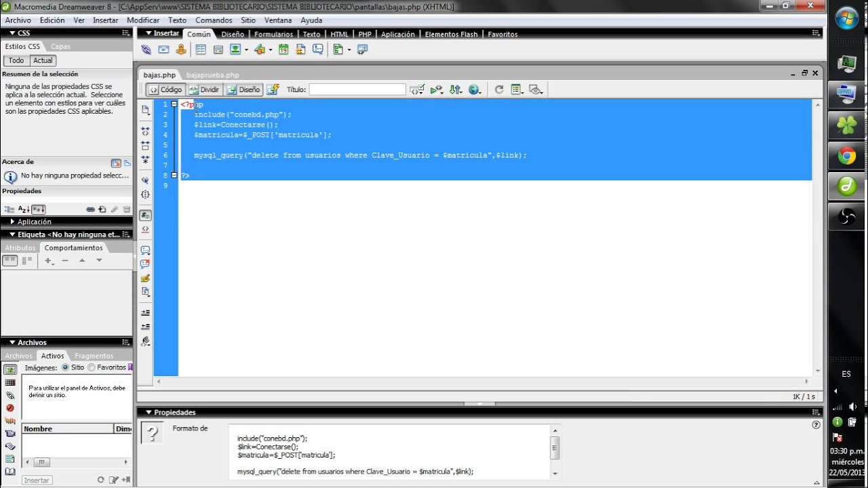The image size is (868, 488).
Task: Open the image insert dropdown arrow
Action: pyautogui.click(x=246, y=49)
